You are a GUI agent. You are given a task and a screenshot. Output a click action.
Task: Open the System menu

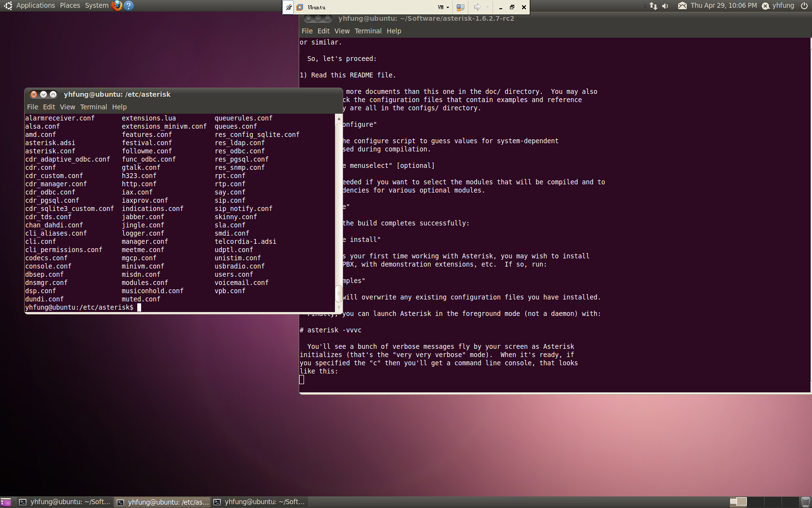[x=97, y=5]
